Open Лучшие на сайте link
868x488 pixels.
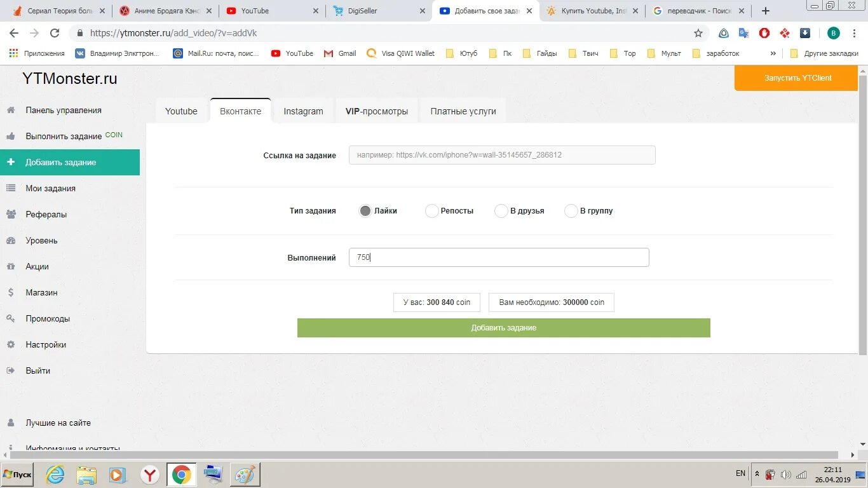point(58,423)
